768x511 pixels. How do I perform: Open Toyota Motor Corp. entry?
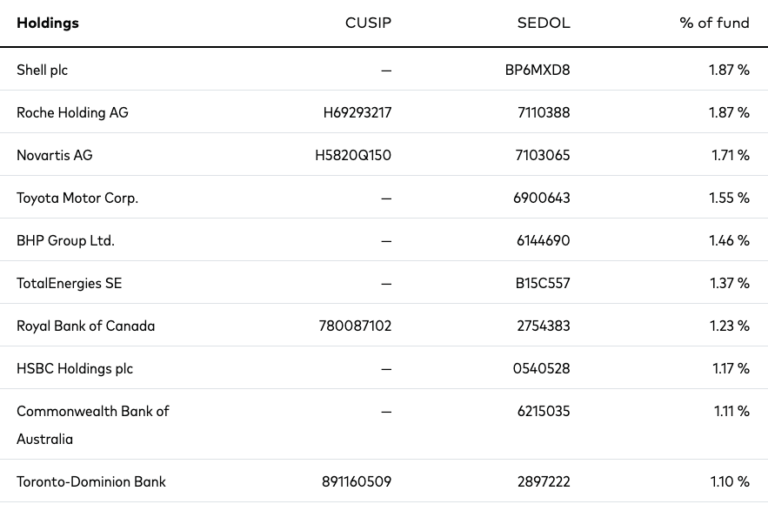[x=77, y=198]
